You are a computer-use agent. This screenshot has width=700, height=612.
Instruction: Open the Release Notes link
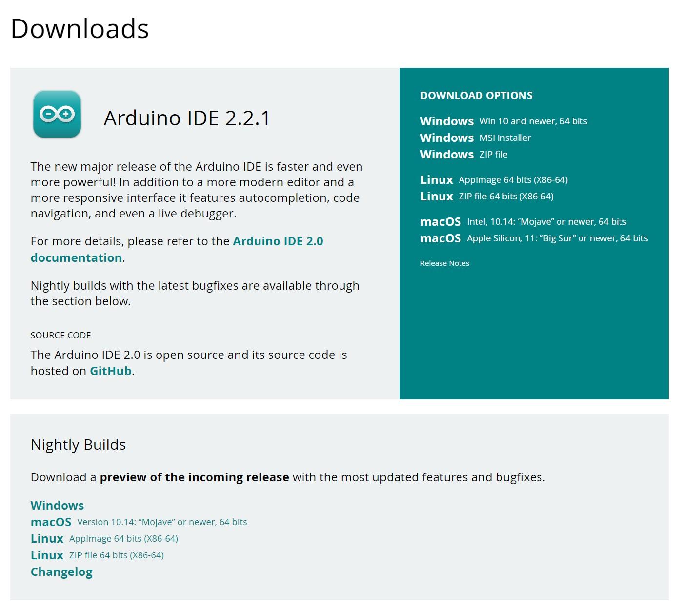coord(444,263)
